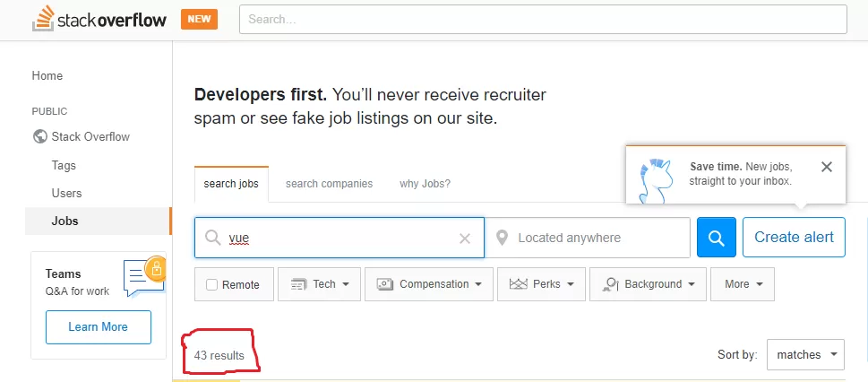Screen dimensions: 868x382
Task: Click the Create alert button
Action: pyautogui.click(x=794, y=238)
